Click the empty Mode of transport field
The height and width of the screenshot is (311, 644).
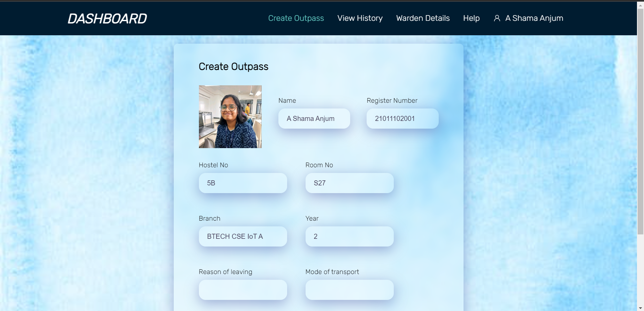(349, 290)
